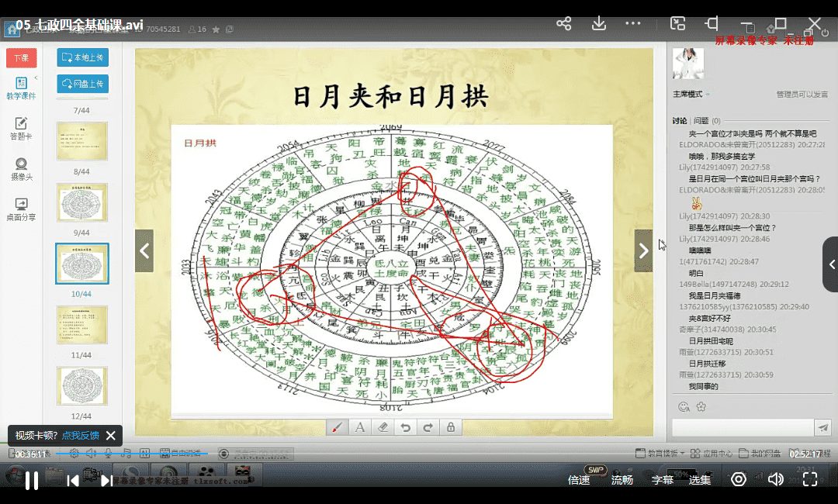Open the emoji picker in chat
The width and height of the screenshot is (838, 504).
(684, 406)
